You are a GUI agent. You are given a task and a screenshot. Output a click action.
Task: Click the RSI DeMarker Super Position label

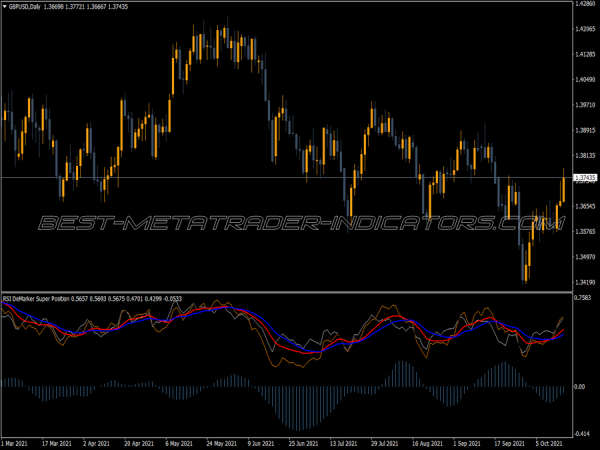36,298
